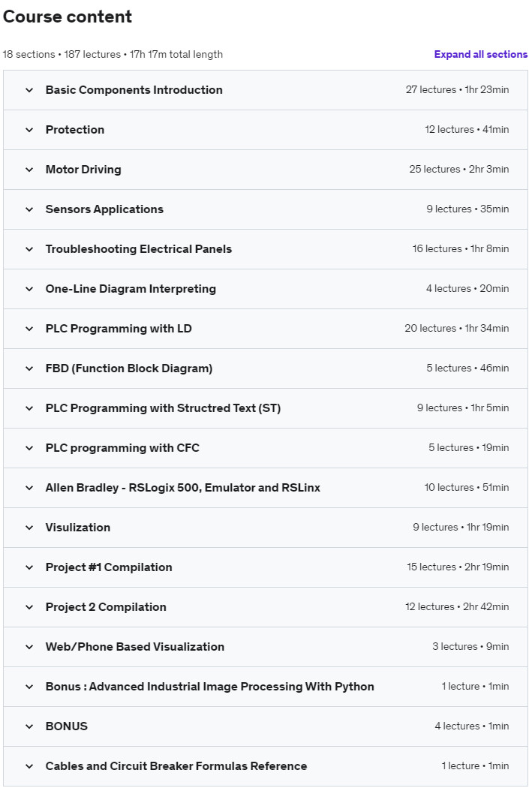Viewport: 532px width, 788px height.
Task: Show Project #1 Compilation lectures
Action: (x=109, y=567)
